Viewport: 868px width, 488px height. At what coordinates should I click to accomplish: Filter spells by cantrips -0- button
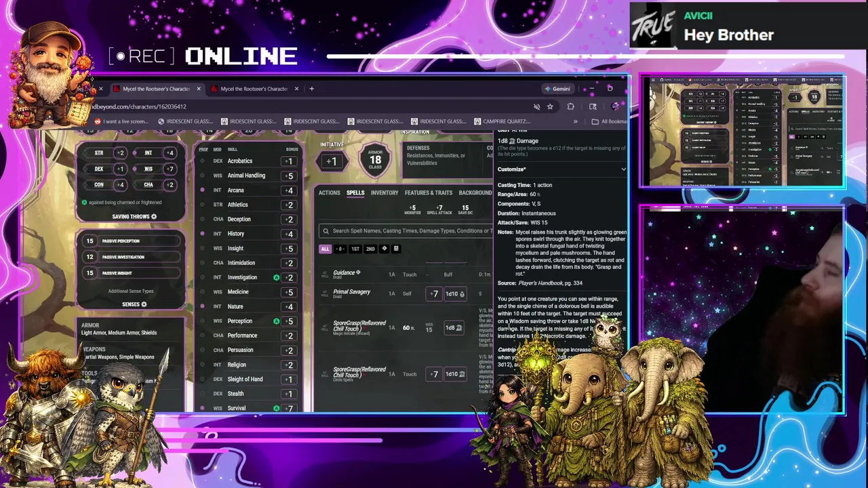[340, 249]
